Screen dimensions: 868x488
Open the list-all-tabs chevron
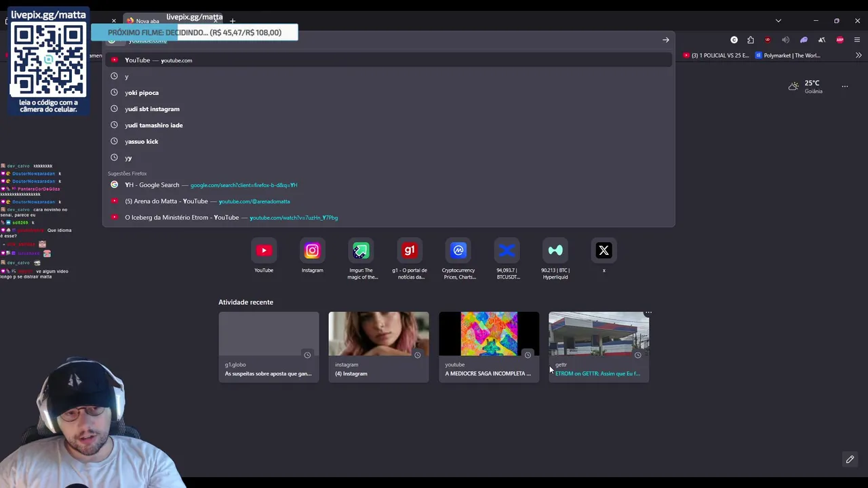click(778, 21)
